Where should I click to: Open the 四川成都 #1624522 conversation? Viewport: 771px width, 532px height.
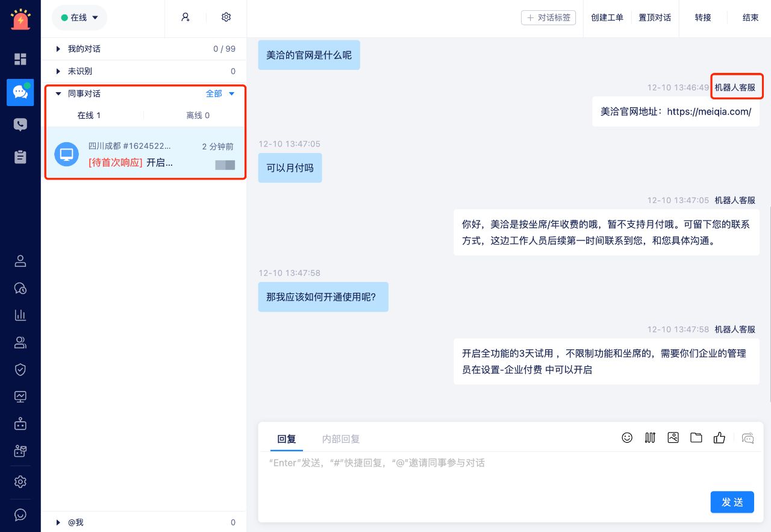pos(145,154)
